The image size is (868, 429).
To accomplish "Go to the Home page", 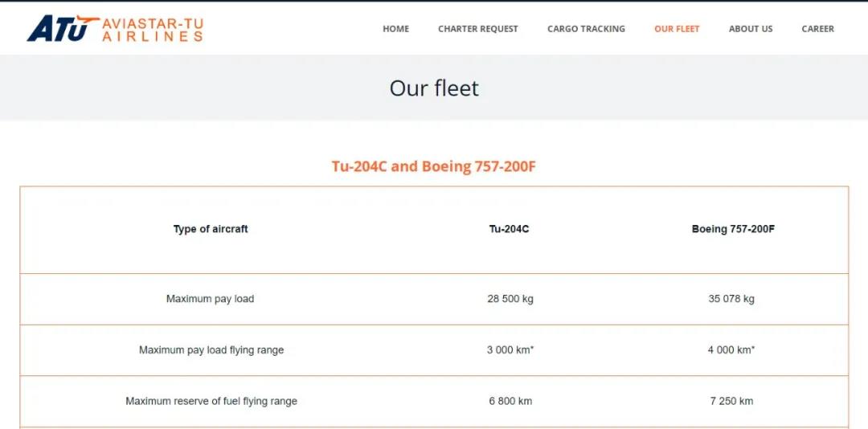I will pyautogui.click(x=395, y=29).
